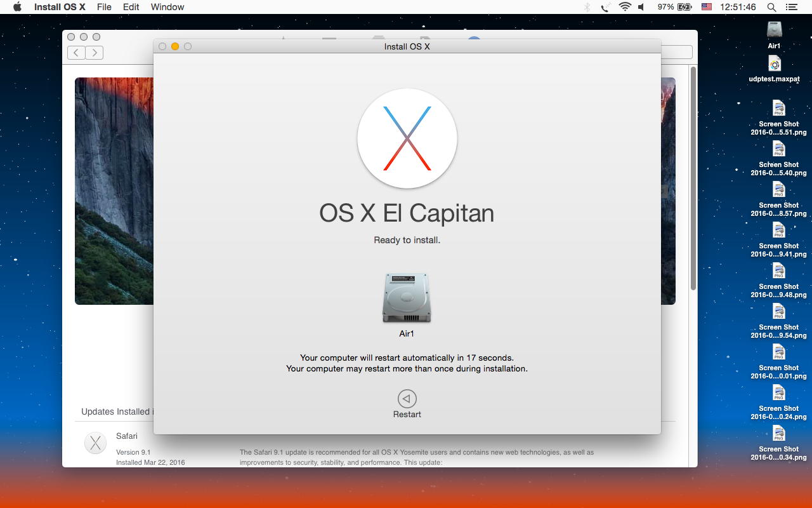Open the Install OS X application menu
Screen dimensions: 812x508
point(60,7)
